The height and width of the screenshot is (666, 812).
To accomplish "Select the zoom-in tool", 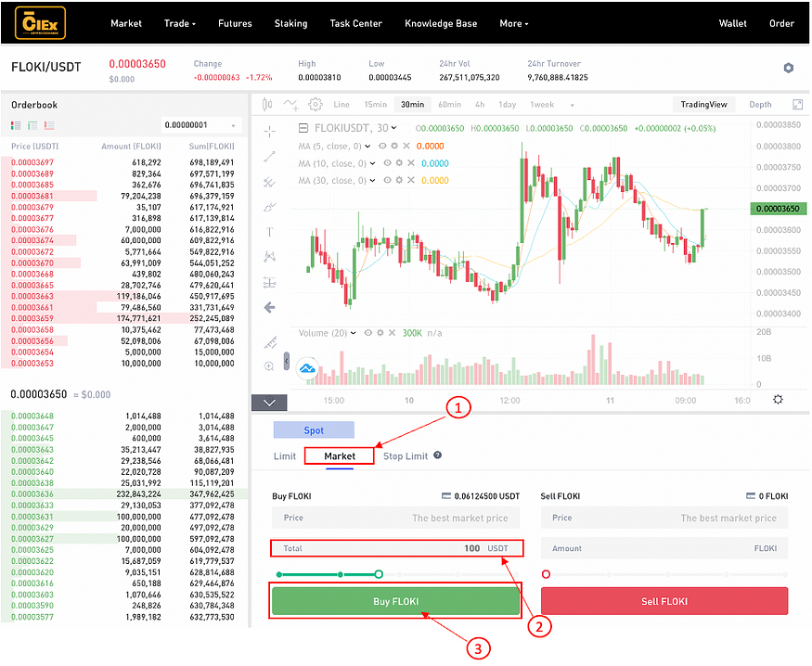I will pos(269,366).
